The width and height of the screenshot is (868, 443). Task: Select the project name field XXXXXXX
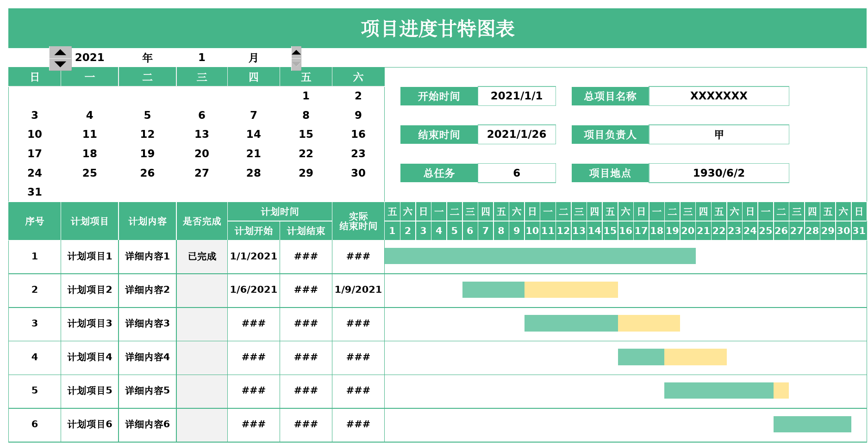point(719,96)
